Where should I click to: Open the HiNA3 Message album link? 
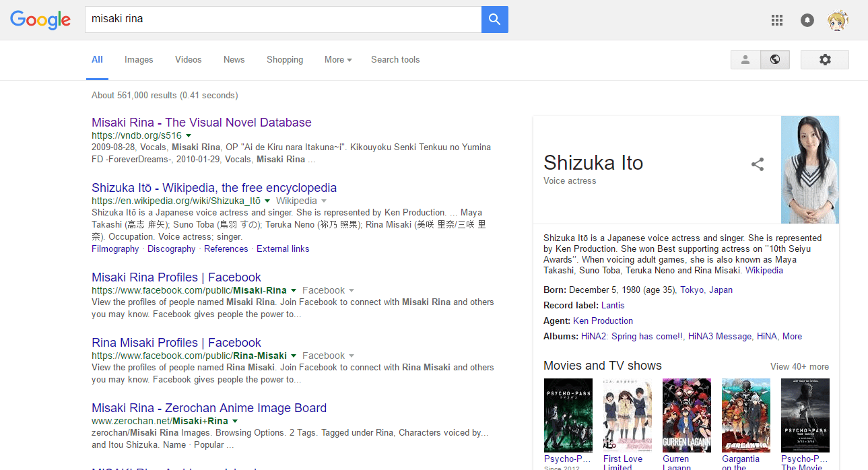tap(720, 337)
